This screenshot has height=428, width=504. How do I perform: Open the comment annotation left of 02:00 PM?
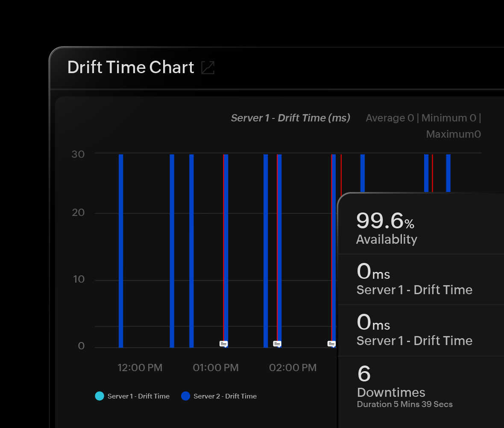coord(278,343)
